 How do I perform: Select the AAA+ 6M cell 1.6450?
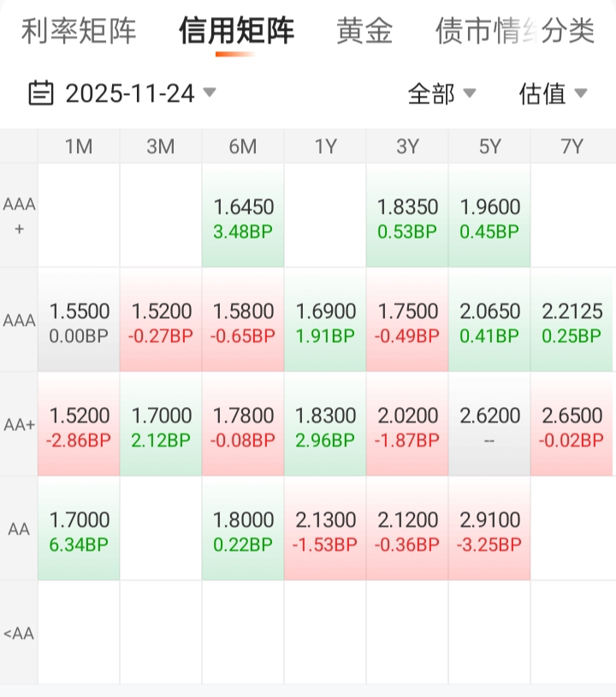(243, 217)
